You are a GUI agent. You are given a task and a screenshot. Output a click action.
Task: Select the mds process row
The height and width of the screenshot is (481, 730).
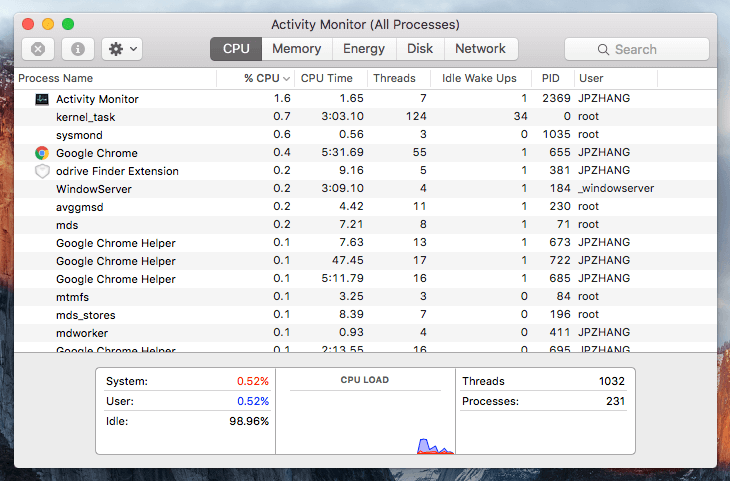[365, 225]
